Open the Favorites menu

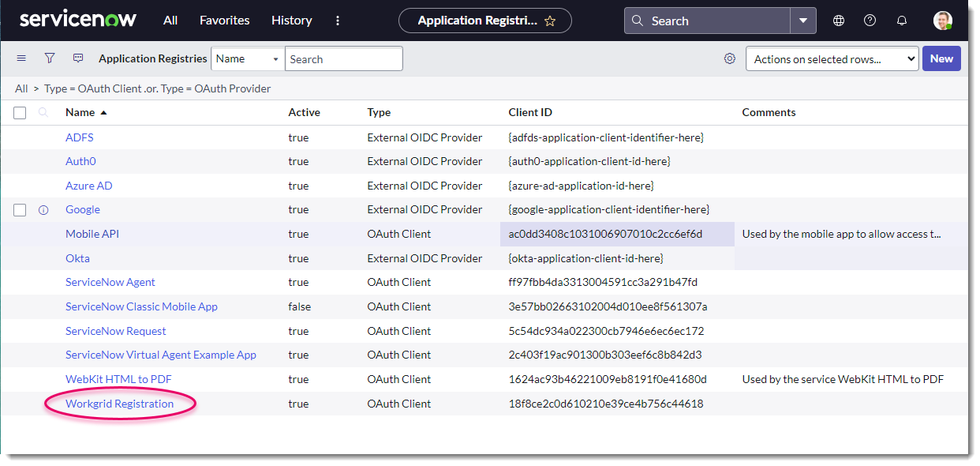point(225,21)
